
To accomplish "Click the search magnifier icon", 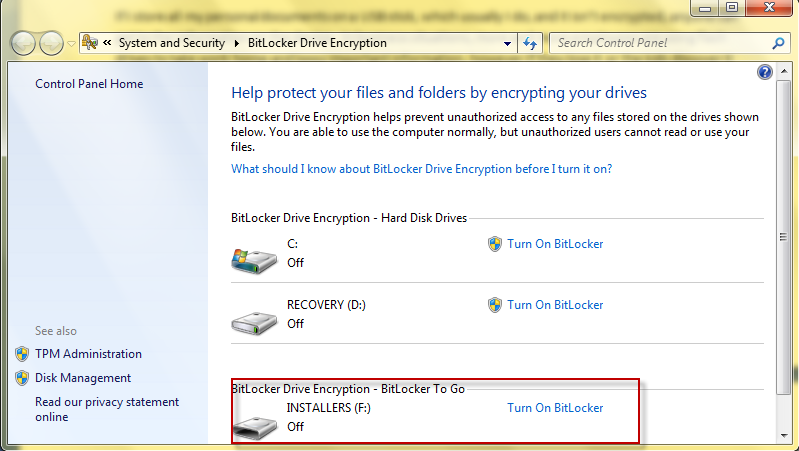I will (778, 43).
